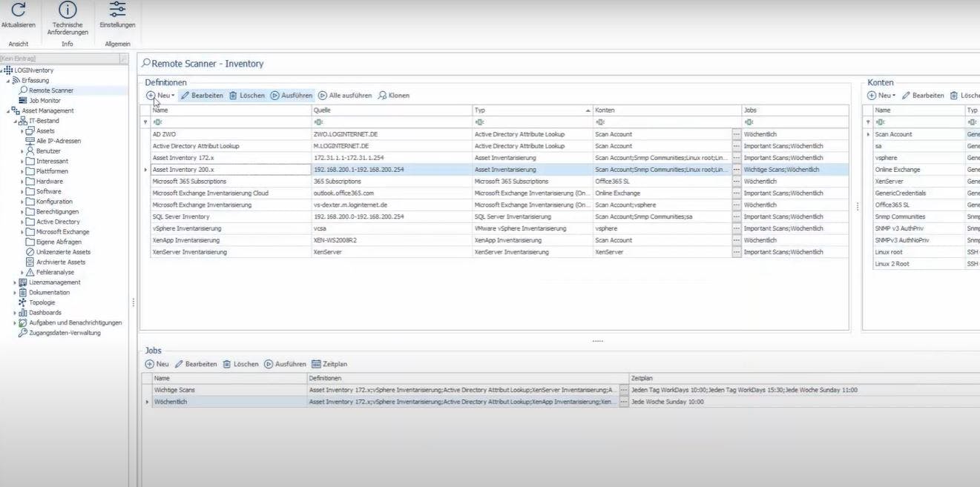Viewport: 980px width, 487px height.
Task: Run selected definition with Ausführen
Action: (291, 96)
